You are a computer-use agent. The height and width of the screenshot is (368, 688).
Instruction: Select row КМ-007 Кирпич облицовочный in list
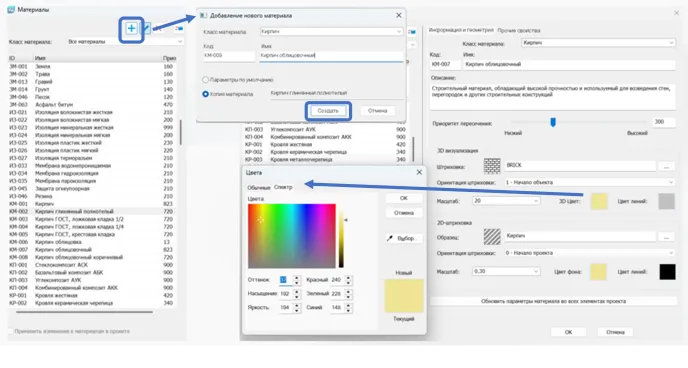tap(91, 250)
